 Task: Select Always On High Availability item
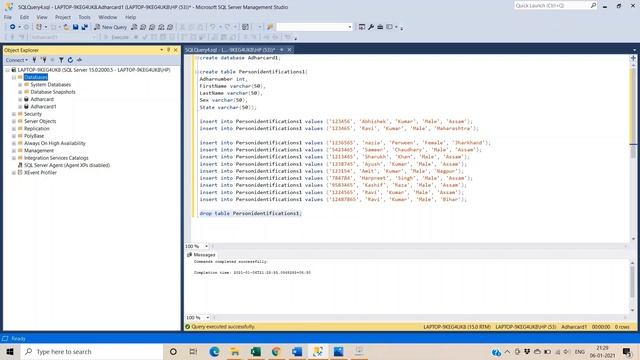(x=55, y=143)
